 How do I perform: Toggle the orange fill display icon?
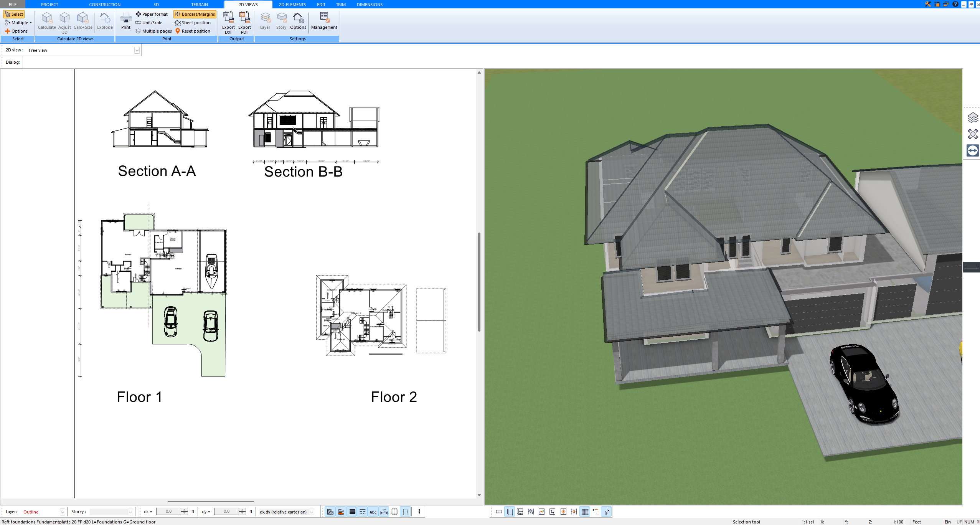(x=341, y=512)
